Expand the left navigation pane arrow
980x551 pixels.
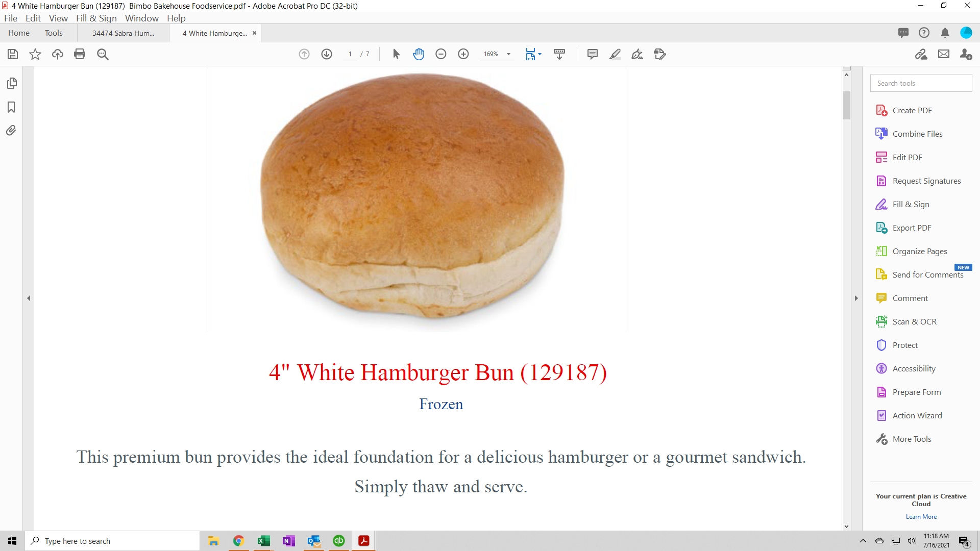(x=29, y=298)
